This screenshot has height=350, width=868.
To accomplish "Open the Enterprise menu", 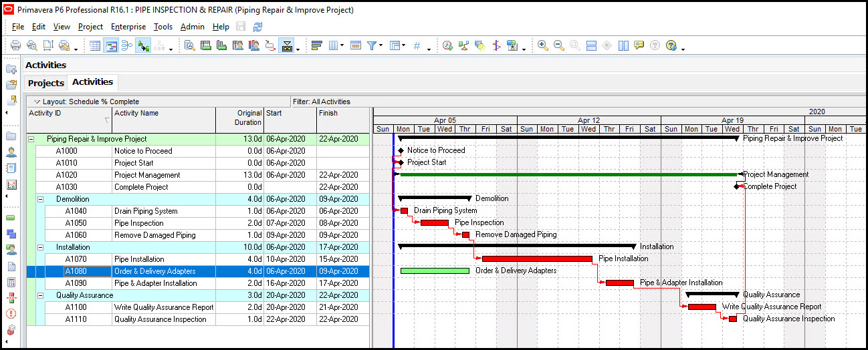I will click(128, 27).
